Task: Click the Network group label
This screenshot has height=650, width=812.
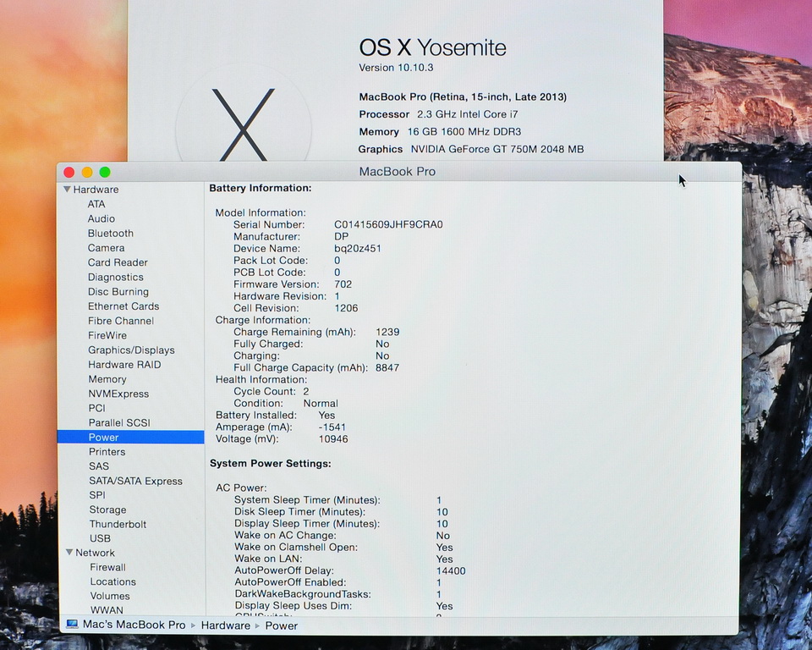Action: coord(96,553)
